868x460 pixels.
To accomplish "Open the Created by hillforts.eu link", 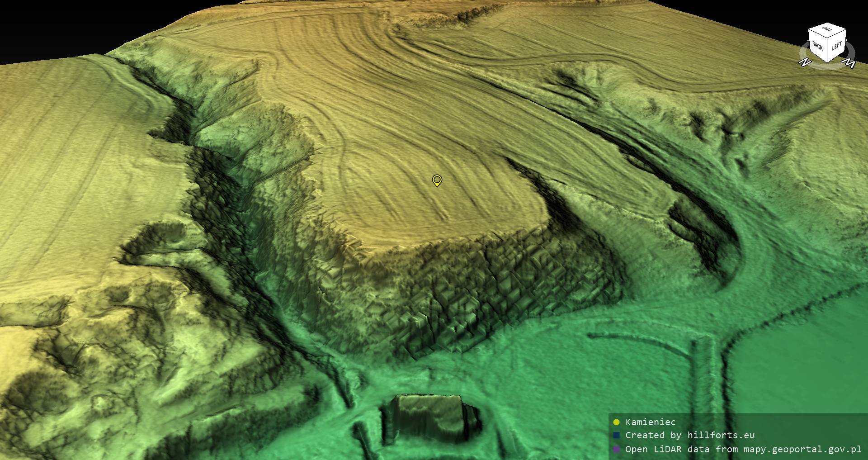I will coord(689,436).
